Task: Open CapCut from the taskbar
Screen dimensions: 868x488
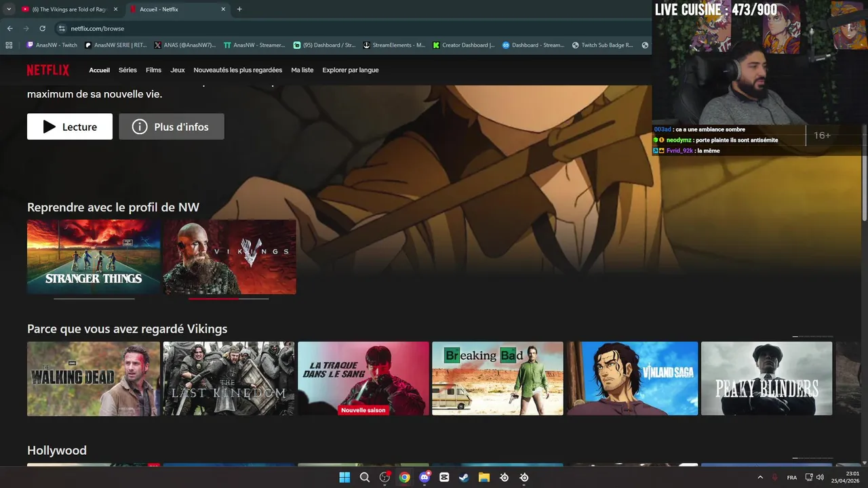Action: point(444,477)
